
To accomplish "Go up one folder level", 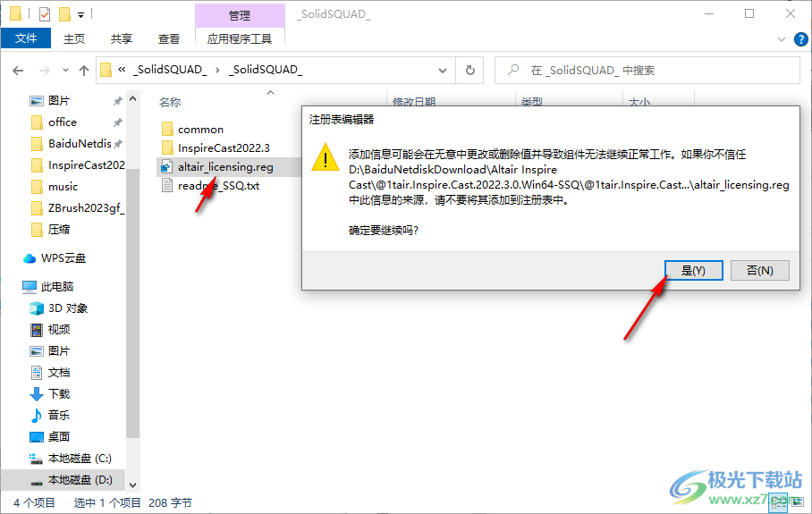I will 84,71.
